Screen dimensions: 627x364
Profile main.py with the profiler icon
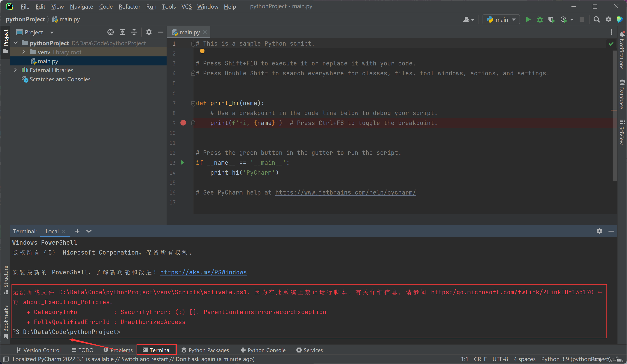[564, 19]
